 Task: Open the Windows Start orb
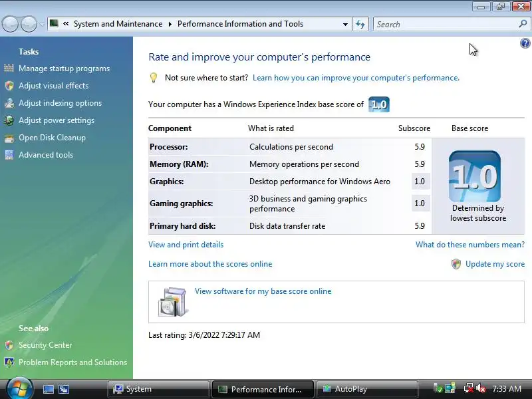click(19, 389)
